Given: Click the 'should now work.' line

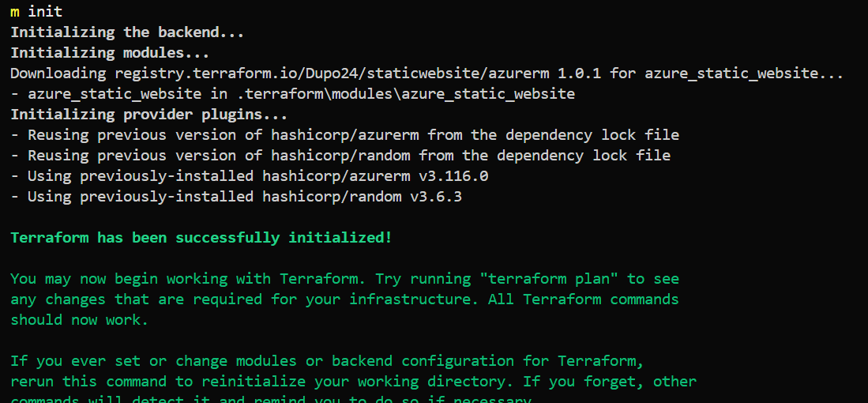Looking at the screenshot, I should point(80,319).
